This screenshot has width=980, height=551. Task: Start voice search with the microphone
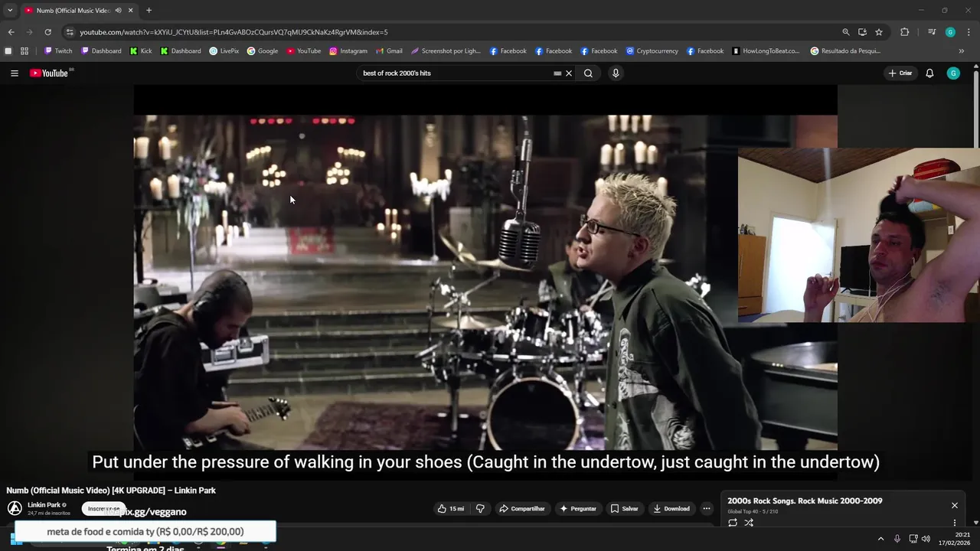pos(616,73)
